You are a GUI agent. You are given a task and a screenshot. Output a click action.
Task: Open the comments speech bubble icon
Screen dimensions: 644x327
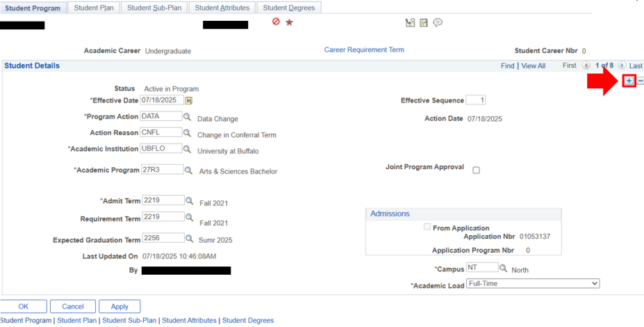pyautogui.click(x=438, y=23)
